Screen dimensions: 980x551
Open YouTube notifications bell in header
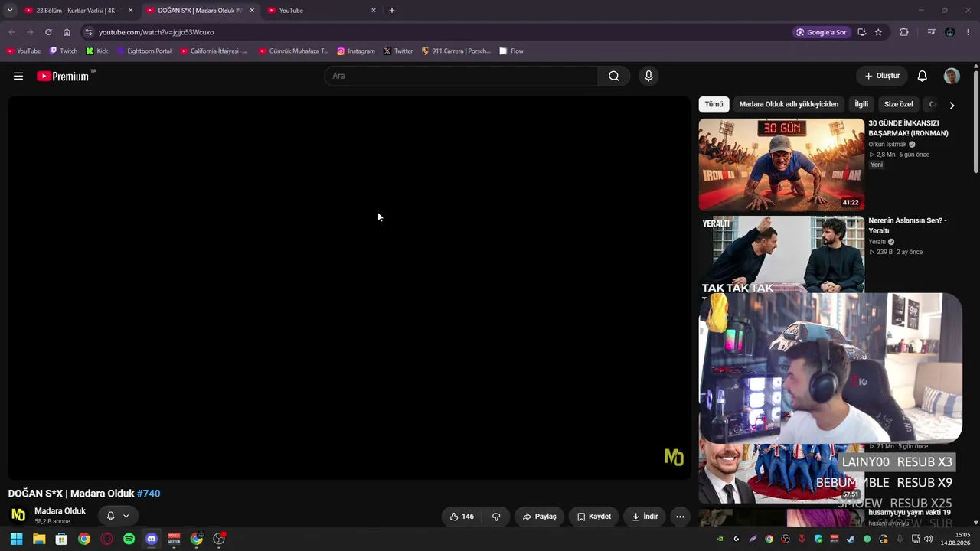pos(923,76)
